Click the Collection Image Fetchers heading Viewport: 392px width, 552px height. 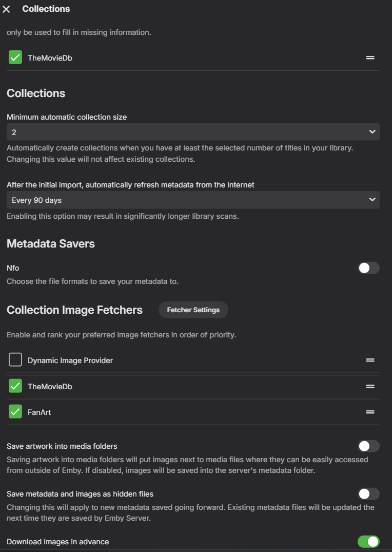(x=75, y=310)
